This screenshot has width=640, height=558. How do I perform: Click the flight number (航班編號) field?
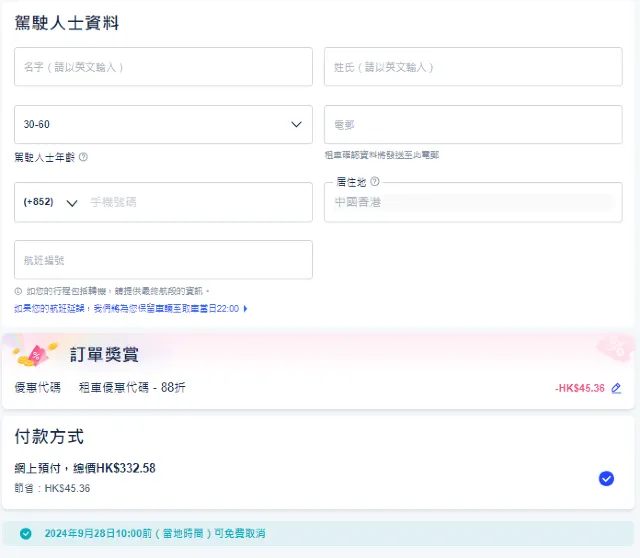pos(163,260)
